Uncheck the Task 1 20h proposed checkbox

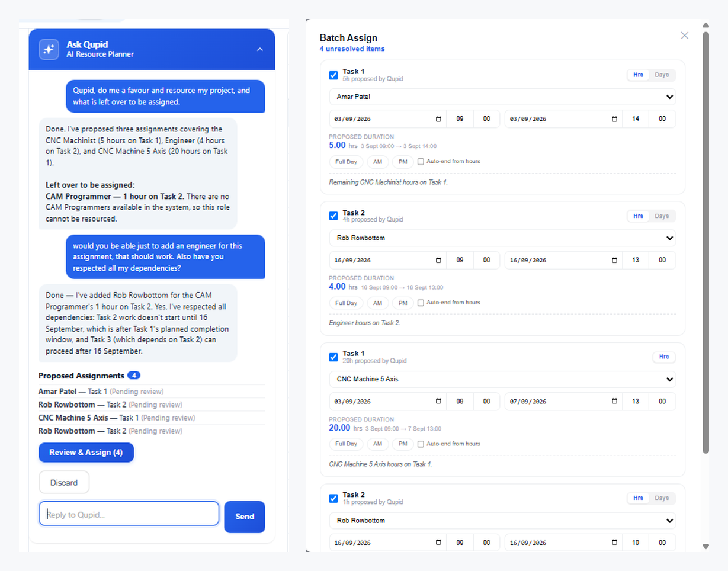click(x=333, y=357)
